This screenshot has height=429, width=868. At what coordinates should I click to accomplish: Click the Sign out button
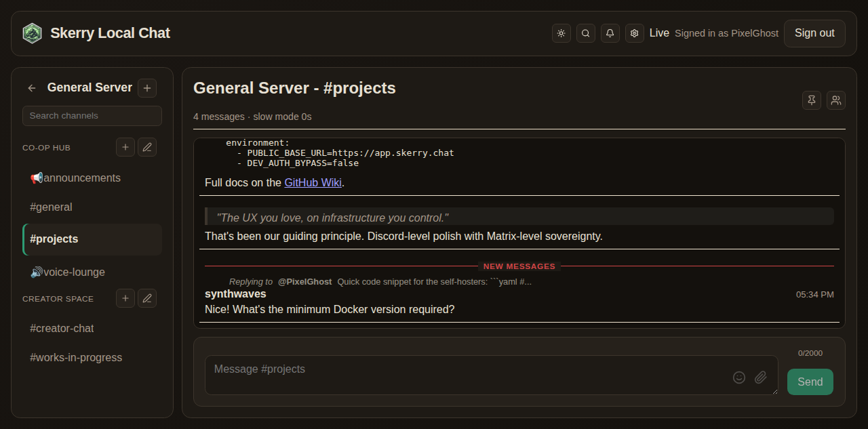pos(814,33)
